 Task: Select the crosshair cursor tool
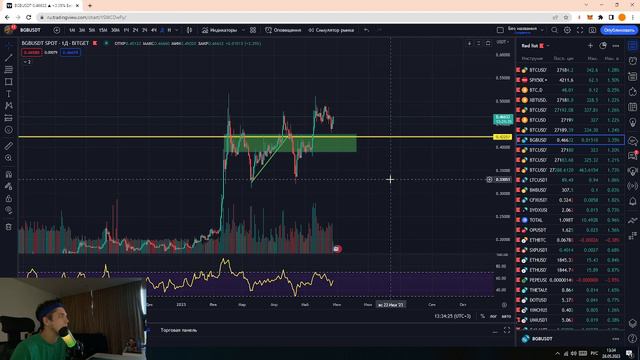(9, 46)
